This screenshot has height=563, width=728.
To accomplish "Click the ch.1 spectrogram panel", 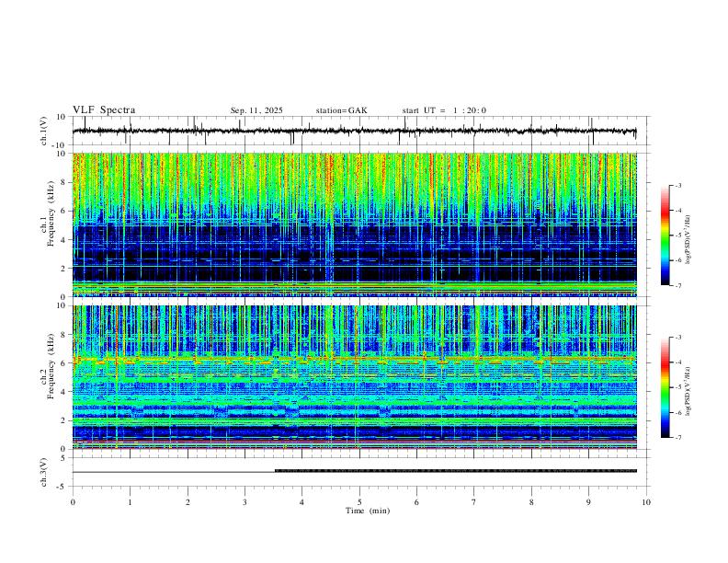I will pos(354,224).
